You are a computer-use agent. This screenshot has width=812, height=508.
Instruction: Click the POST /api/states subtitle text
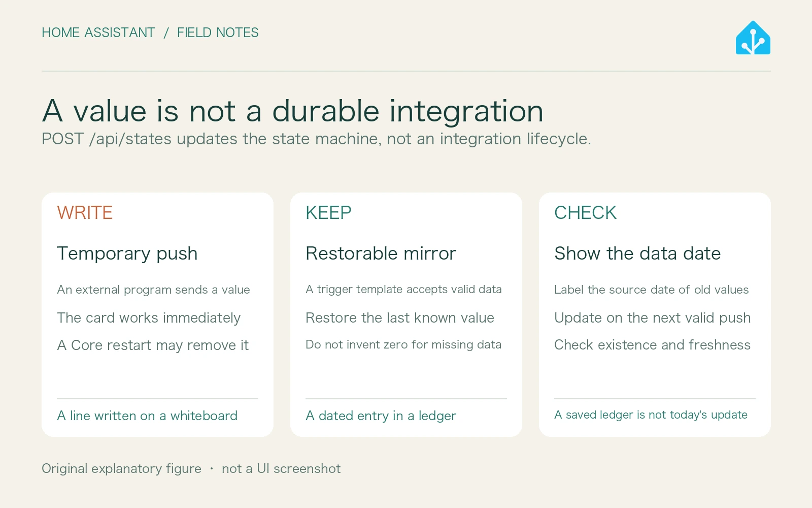(316, 139)
